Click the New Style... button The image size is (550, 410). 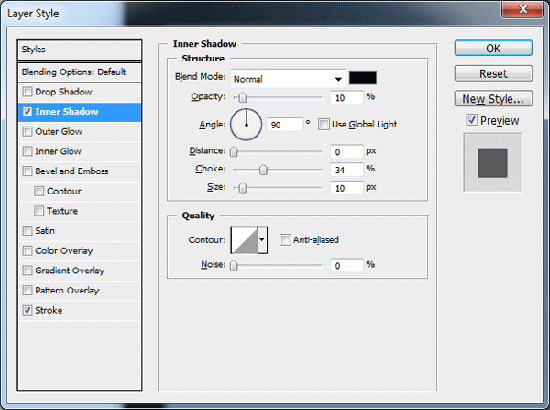494,99
